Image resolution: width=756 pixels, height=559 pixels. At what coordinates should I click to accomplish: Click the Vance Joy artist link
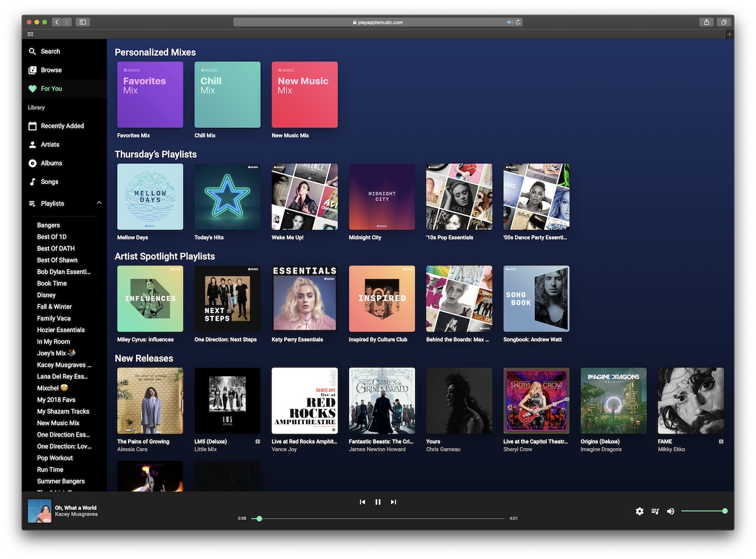pyautogui.click(x=284, y=449)
